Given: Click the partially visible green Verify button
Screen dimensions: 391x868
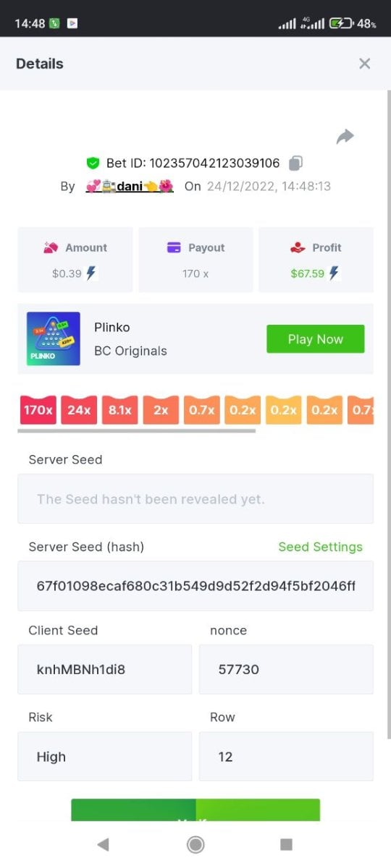Looking at the screenshot, I should click(x=195, y=810).
